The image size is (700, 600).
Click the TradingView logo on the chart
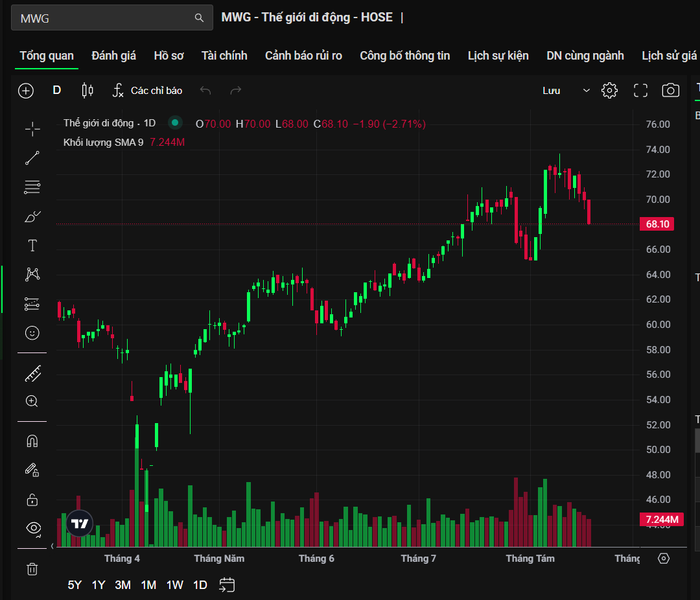[80, 524]
